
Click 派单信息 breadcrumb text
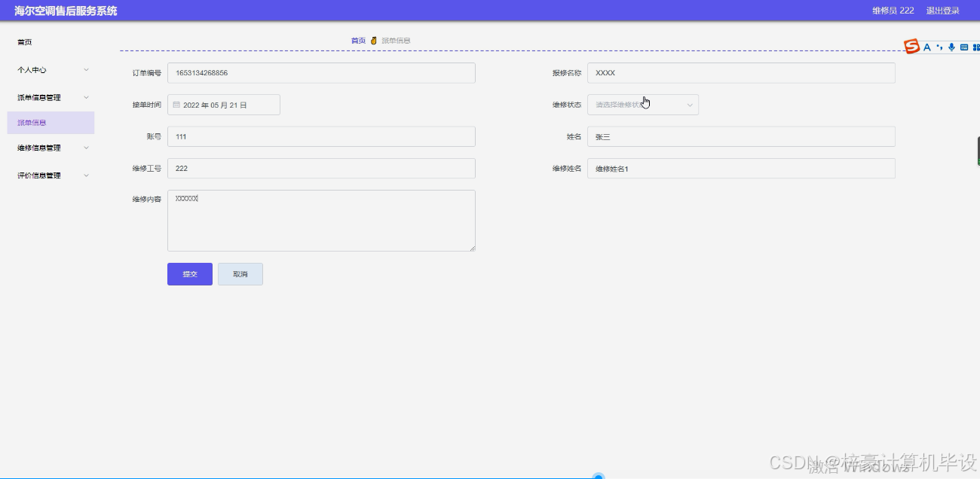[x=396, y=41]
